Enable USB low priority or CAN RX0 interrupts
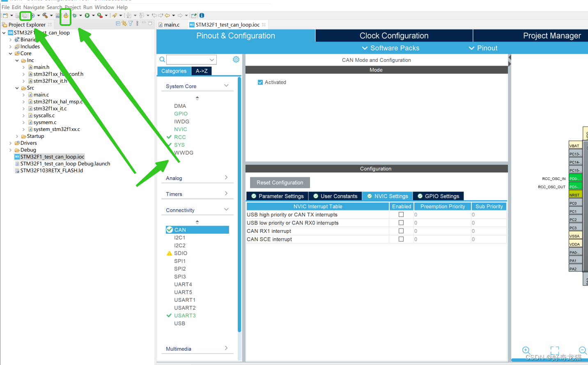This screenshot has width=588, height=365. pos(401,223)
